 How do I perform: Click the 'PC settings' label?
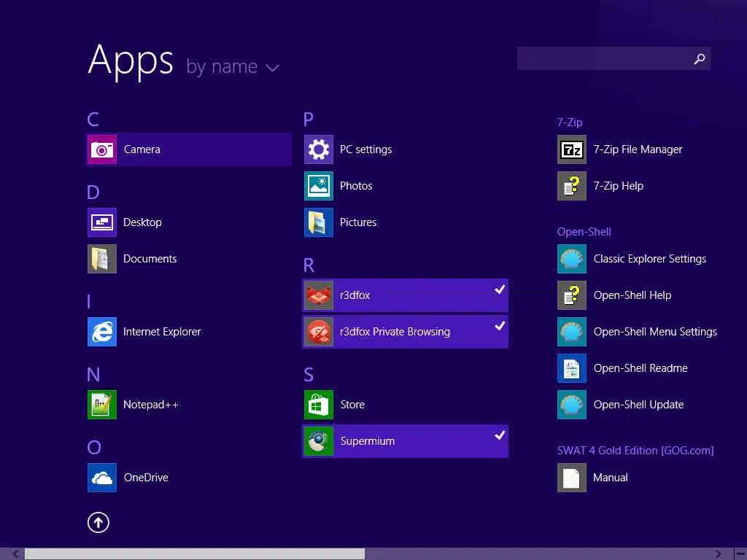pyautogui.click(x=366, y=149)
